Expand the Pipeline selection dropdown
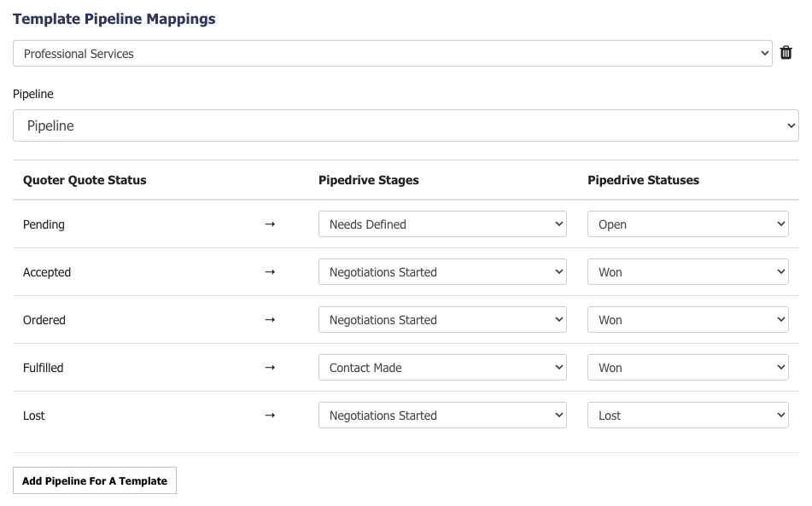The width and height of the screenshot is (812, 506). 406,125
